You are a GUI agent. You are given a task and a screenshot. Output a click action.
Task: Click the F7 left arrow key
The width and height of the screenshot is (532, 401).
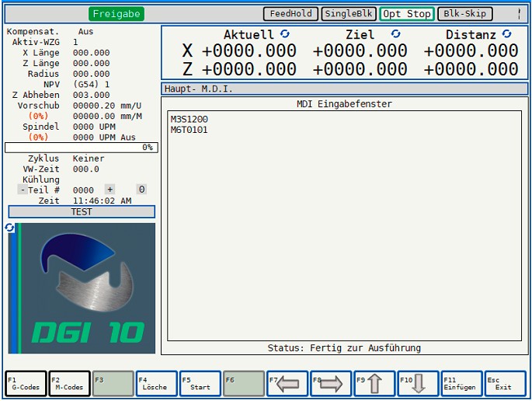(x=287, y=384)
